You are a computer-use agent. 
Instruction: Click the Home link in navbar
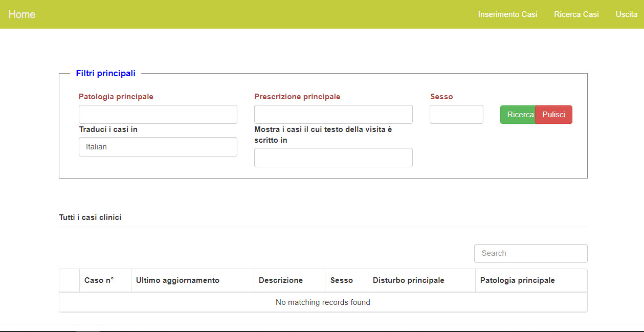[21, 14]
